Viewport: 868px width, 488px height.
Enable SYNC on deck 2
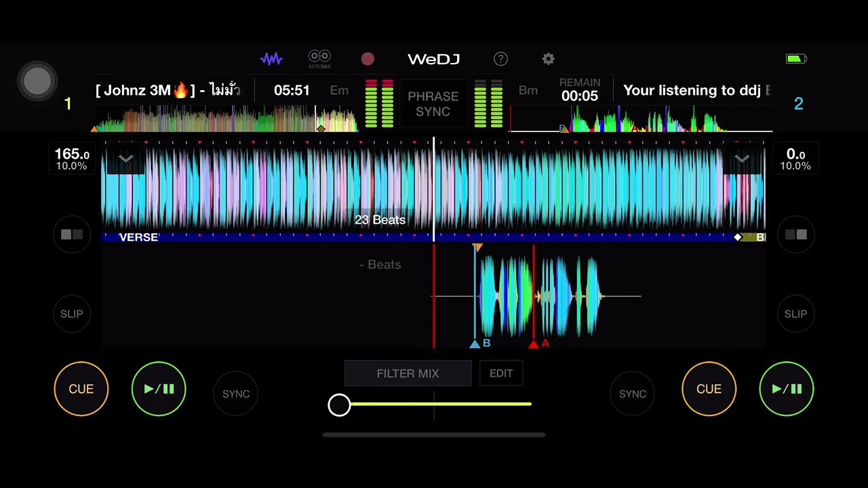click(x=633, y=394)
